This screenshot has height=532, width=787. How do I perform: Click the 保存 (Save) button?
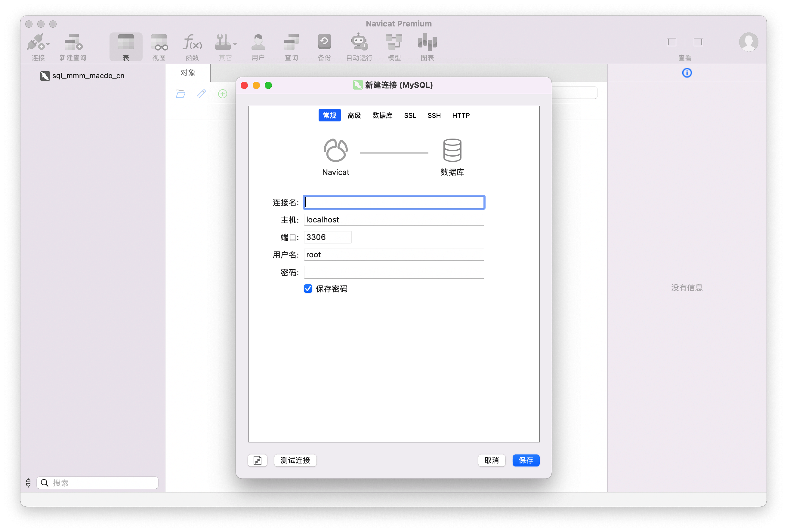point(526,460)
